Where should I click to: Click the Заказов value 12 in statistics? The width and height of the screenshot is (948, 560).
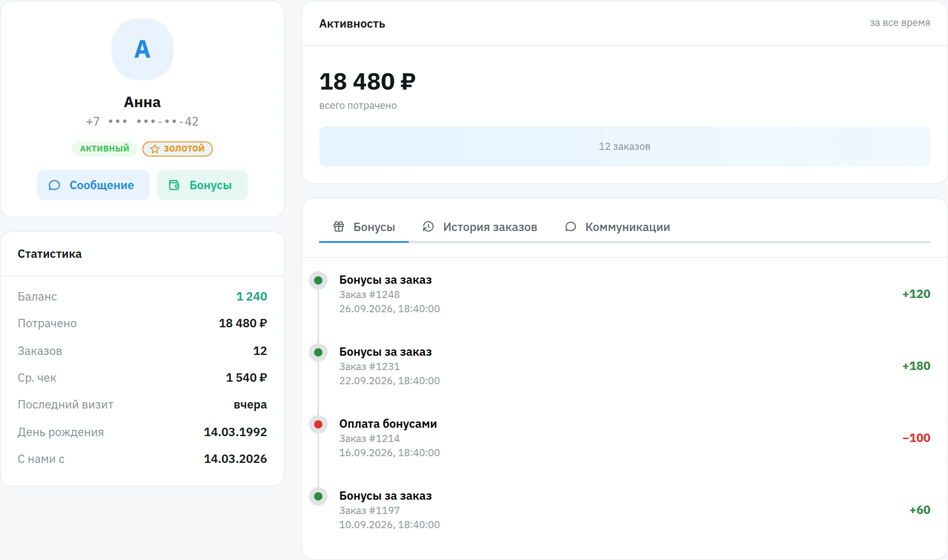260,351
